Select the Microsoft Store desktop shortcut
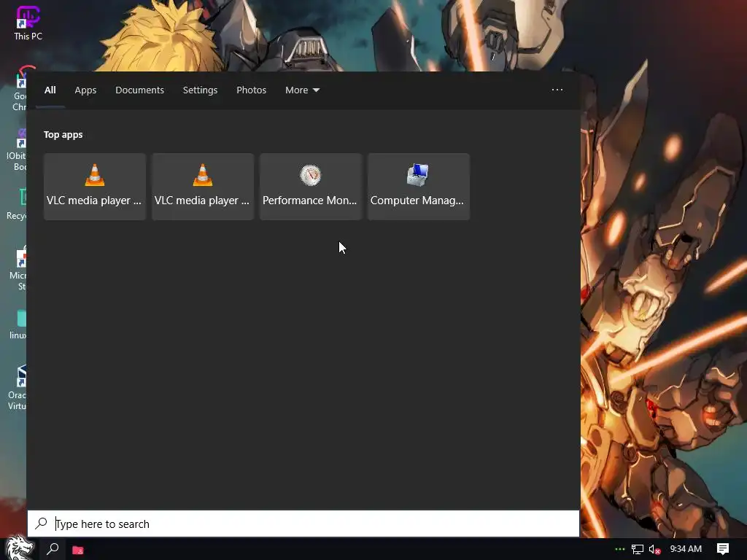This screenshot has height=560, width=747. 18,268
